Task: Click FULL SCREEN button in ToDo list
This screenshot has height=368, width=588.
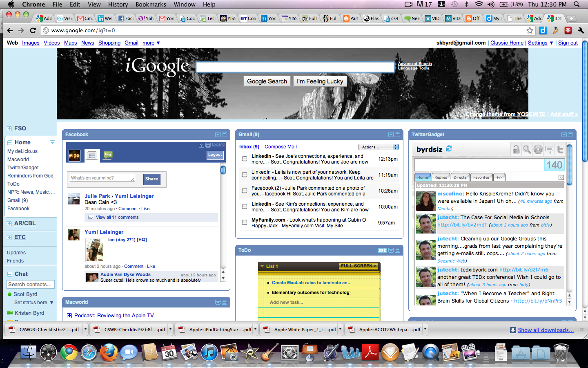Action: tap(358, 266)
